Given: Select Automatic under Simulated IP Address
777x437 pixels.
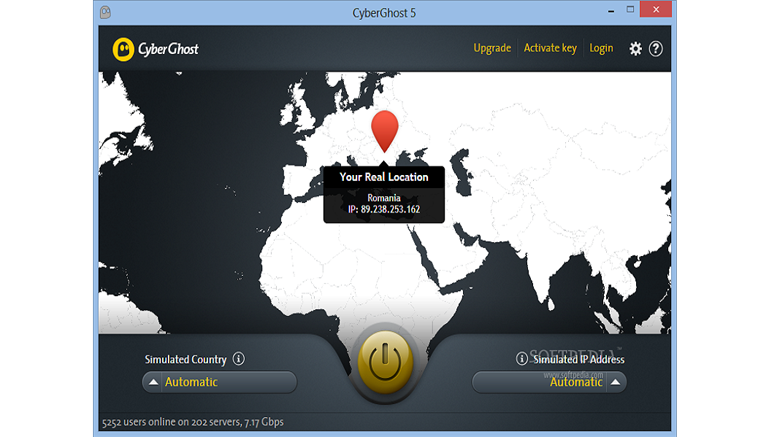Looking at the screenshot, I should 576,382.
